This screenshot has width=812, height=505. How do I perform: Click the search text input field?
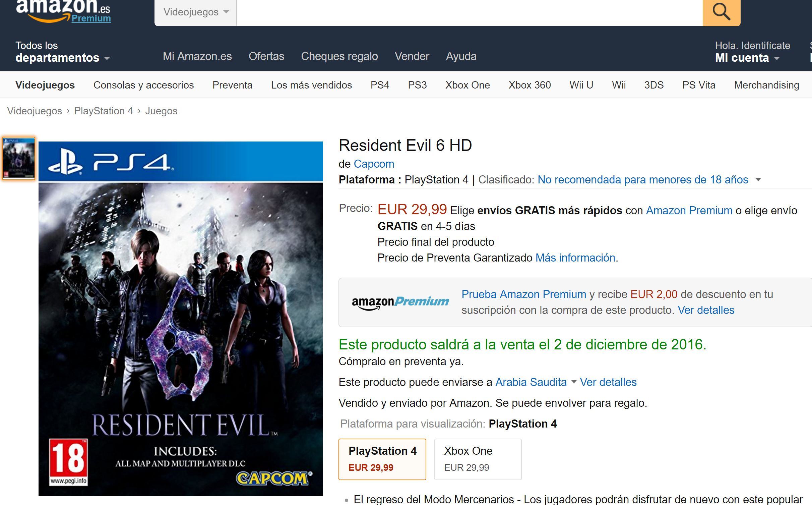click(x=469, y=12)
